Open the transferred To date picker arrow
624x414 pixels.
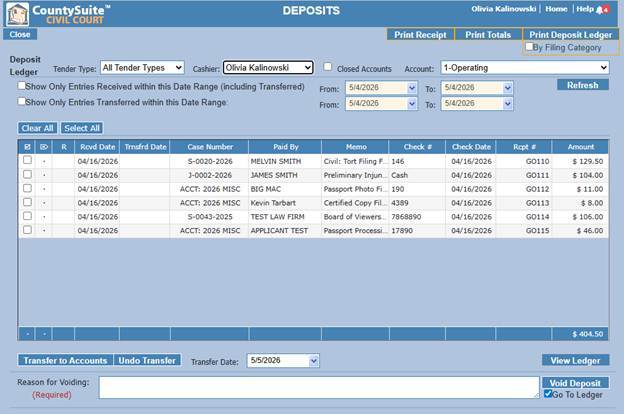(x=507, y=104)
